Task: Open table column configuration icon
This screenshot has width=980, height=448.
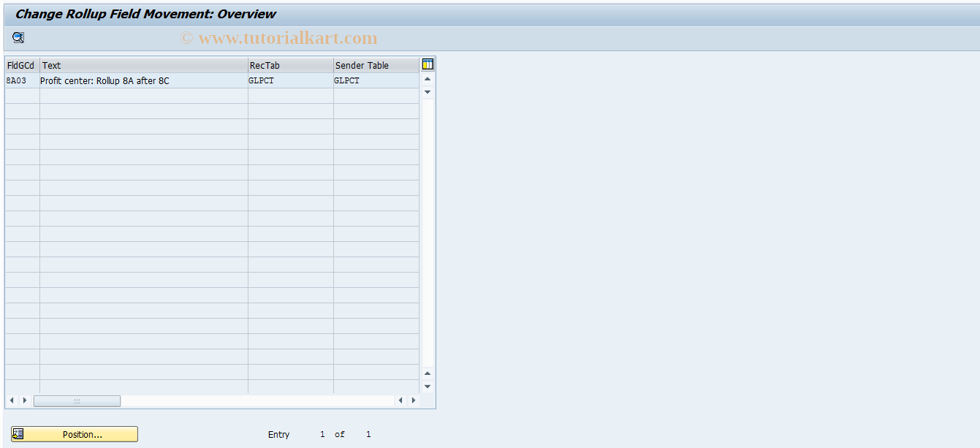Action: (428, 64)
